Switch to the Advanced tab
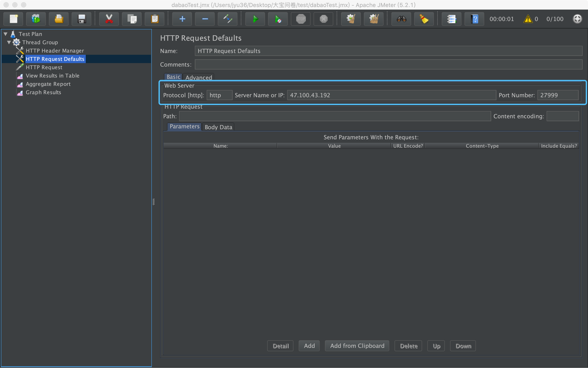The image size is (588, 368). tap(199, 77)
